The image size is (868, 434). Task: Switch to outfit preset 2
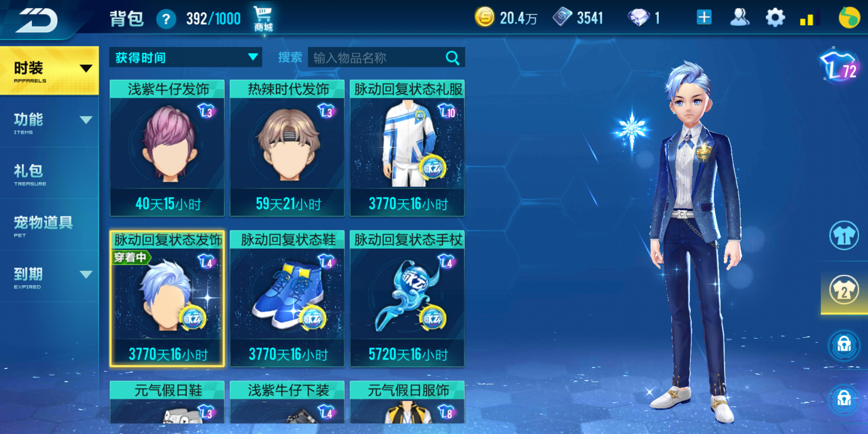[x=844, y=290]
